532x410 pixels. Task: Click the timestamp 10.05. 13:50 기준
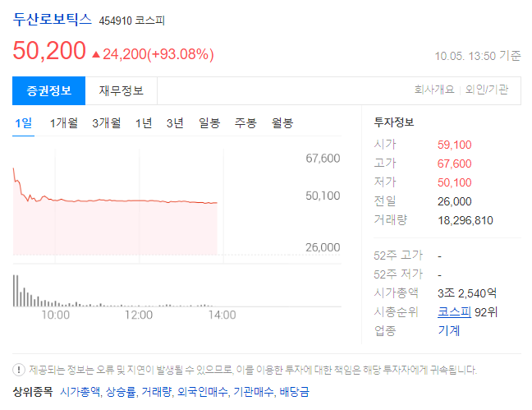[x=478, y=56]
